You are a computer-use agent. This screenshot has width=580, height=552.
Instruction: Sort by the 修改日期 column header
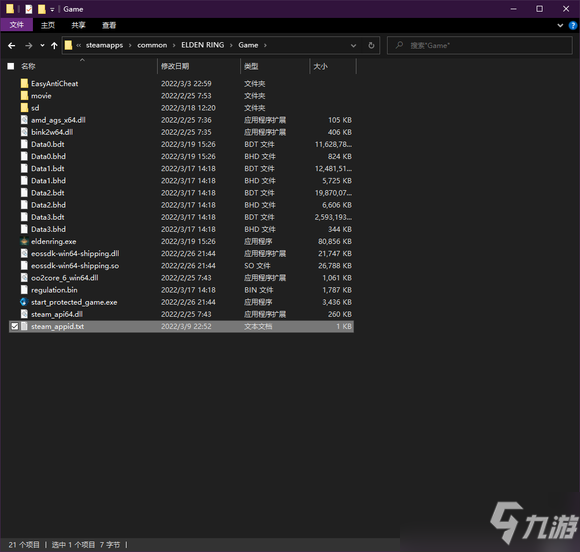click(x=175, y=66)
